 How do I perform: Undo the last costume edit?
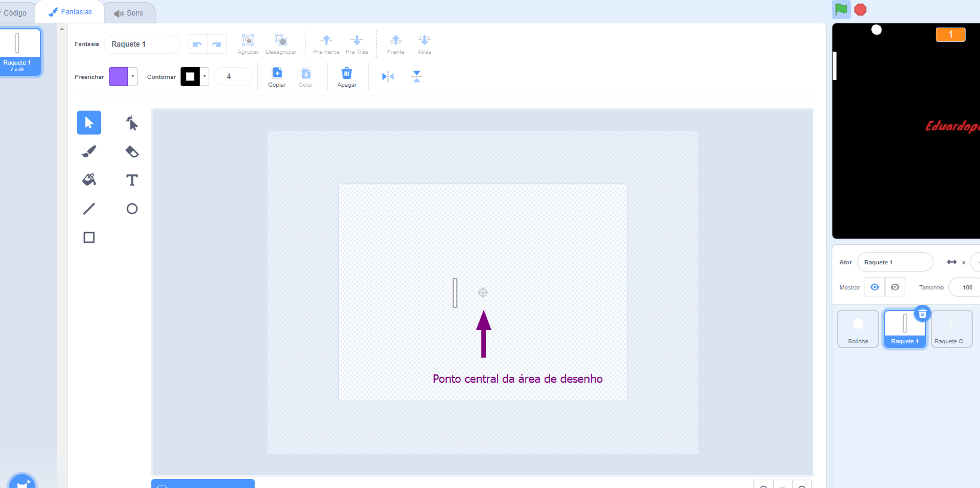click(197, 44)
